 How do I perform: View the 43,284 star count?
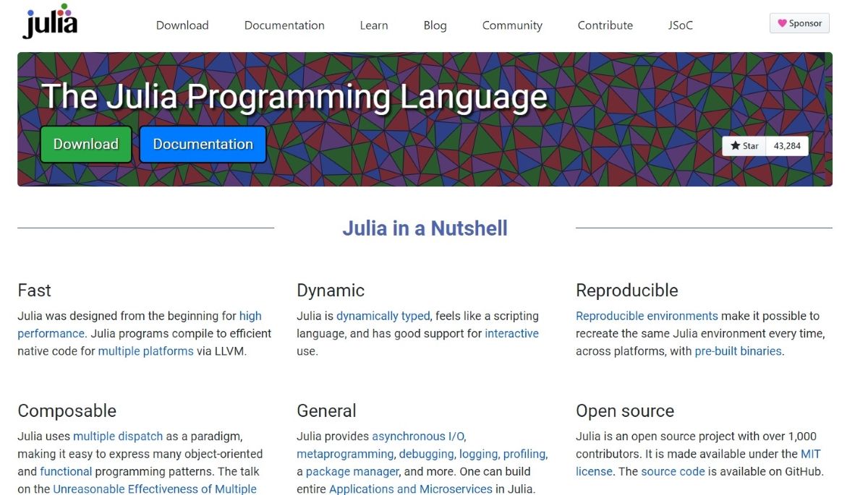786,145
